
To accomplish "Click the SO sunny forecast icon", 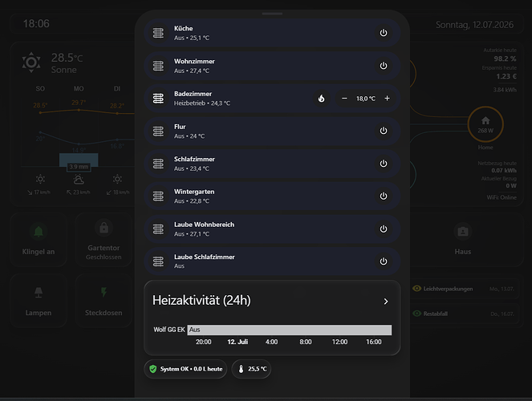I will coord(40,179).
